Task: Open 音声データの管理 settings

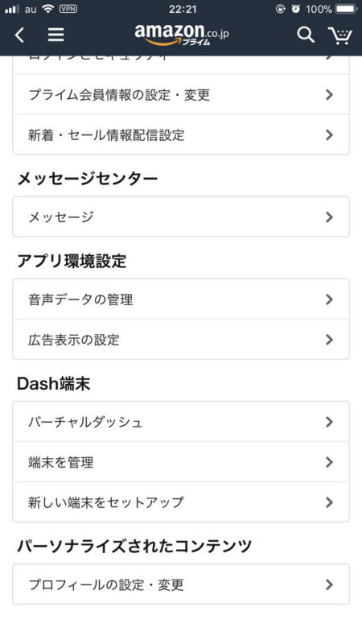Action: [x=181, y=299]
